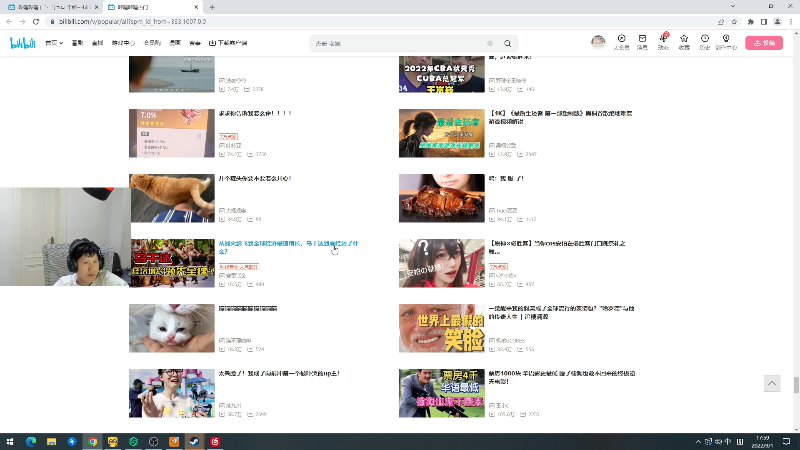Open the blue-highlighted 乌干达 video title
The height and width of the screenshot is (450, 800).
289,247
